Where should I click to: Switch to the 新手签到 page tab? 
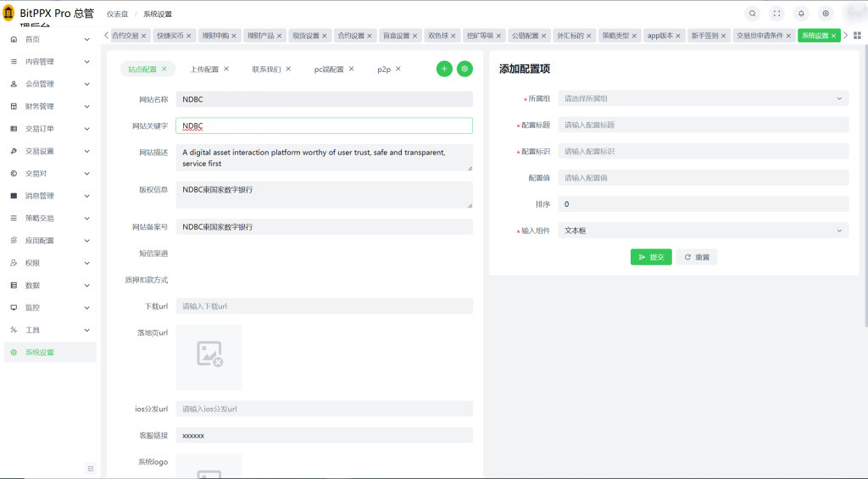[x=704, y=36]
